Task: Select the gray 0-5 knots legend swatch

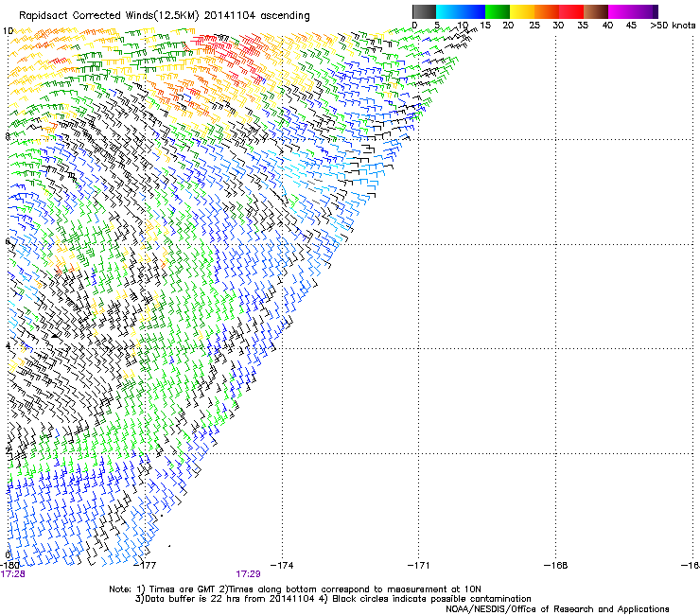Action: tap(424, 11)
